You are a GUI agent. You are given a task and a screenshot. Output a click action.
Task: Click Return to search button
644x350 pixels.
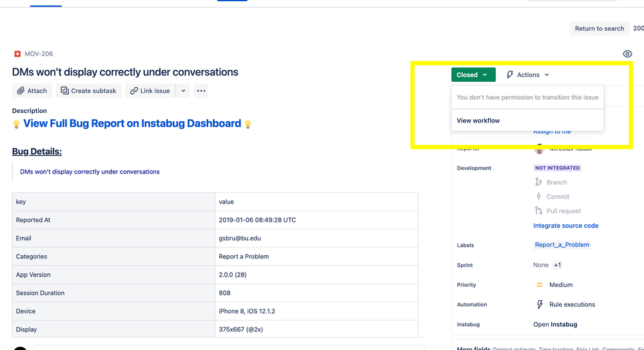[x=600, y=28]
